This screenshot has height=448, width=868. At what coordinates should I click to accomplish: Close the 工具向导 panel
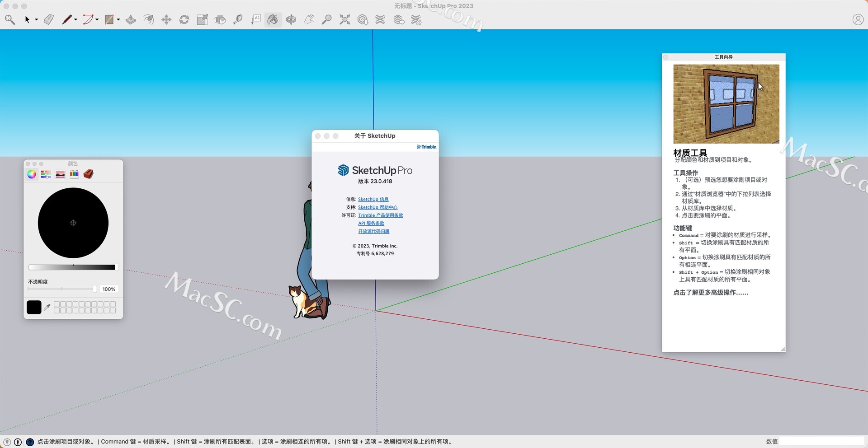666,57
